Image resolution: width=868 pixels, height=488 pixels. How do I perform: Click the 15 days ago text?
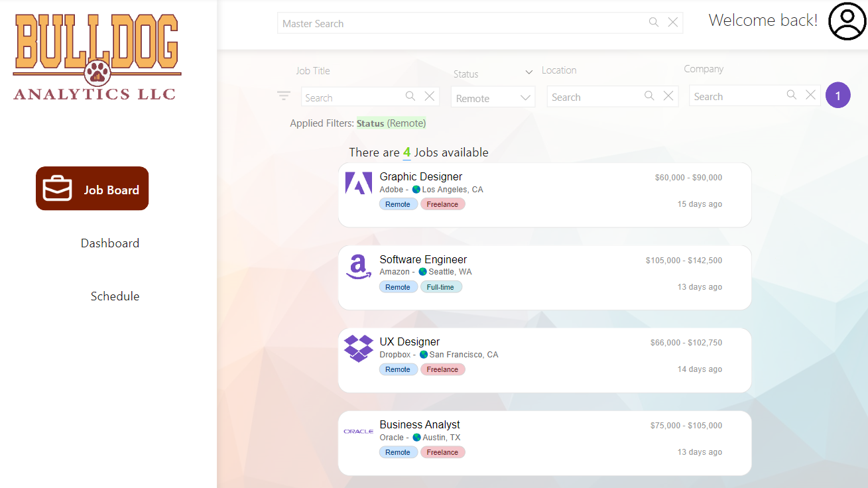[x=700, y=204]
